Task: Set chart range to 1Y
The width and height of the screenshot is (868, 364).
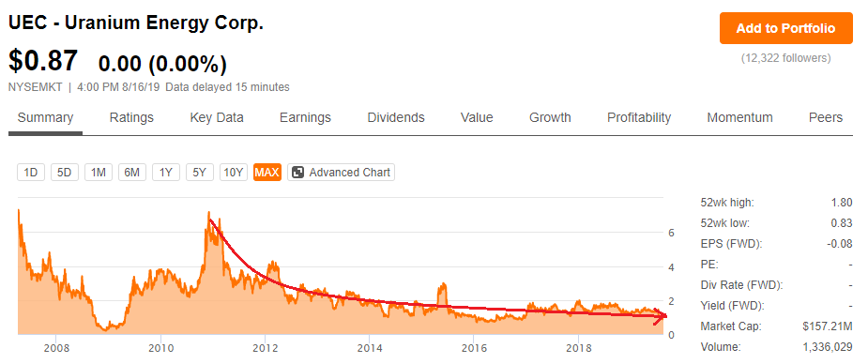Action: pyautogui.click(x=165, y=172)
